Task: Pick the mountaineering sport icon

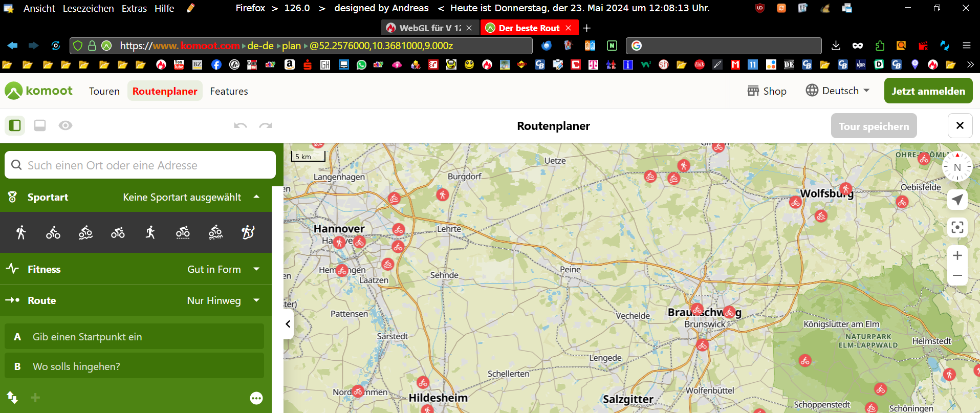Action: point(248,232)
